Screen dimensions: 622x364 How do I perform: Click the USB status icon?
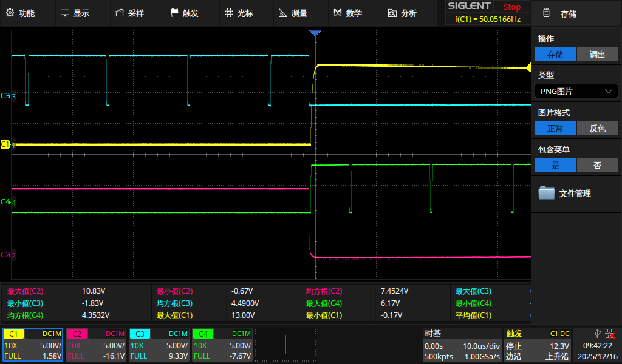[x=598, y=334]
